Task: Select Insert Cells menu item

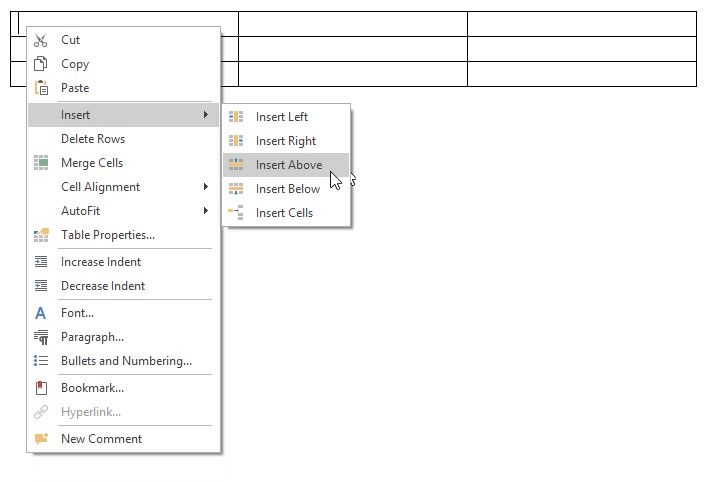Action: [284, 213]
